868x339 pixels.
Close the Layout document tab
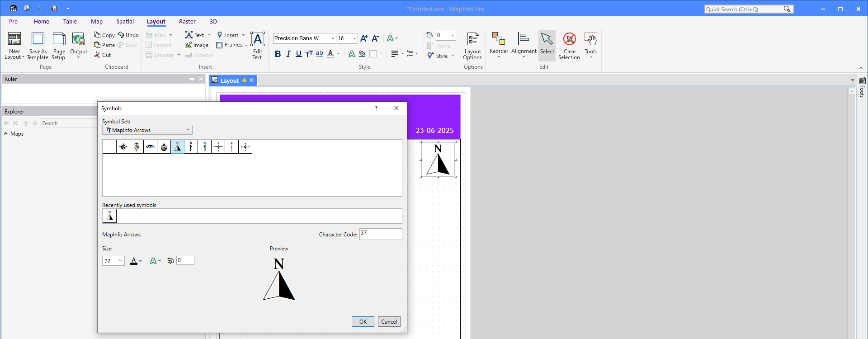click(x=251, y=80)
